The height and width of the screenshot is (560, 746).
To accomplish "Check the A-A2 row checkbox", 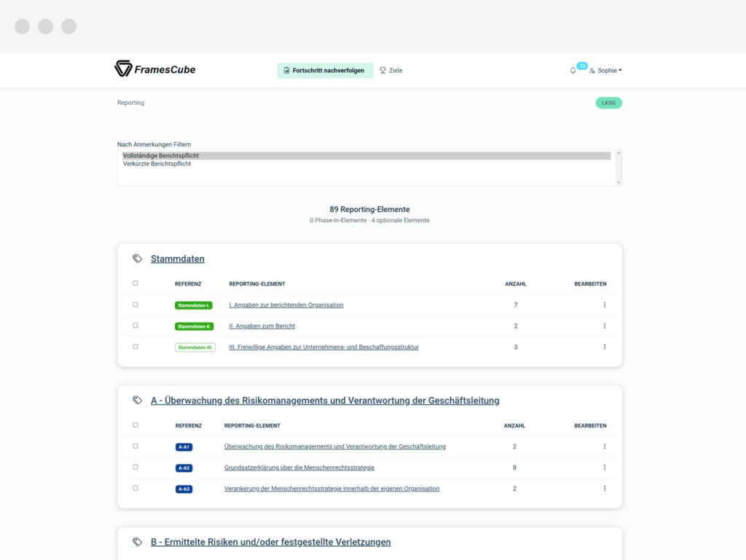I will [x=136, y=468].
